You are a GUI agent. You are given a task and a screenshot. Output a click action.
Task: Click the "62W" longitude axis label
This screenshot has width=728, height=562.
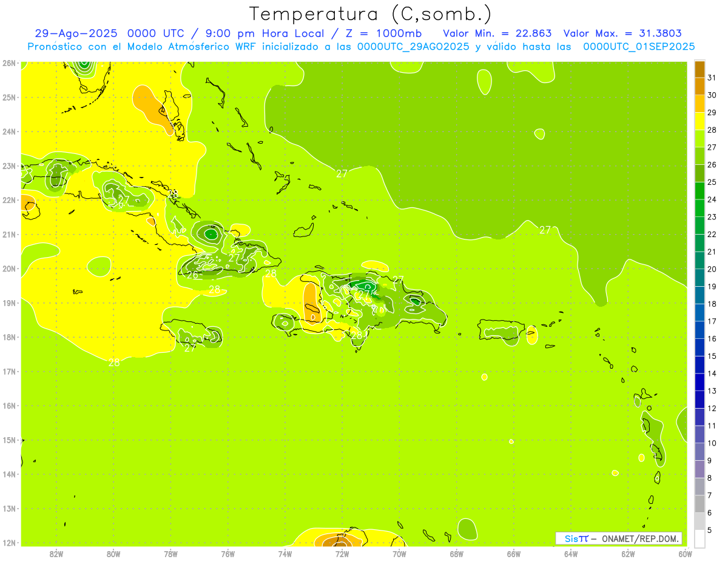coord(629,554)
